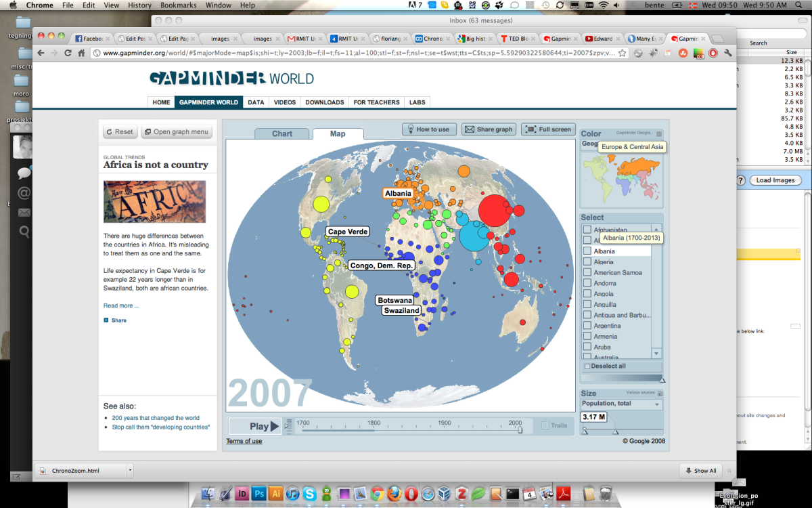This screenshot has height=508, width=812.
Task: Switch to the TED Blog browser tab
Action: point(518,39)
